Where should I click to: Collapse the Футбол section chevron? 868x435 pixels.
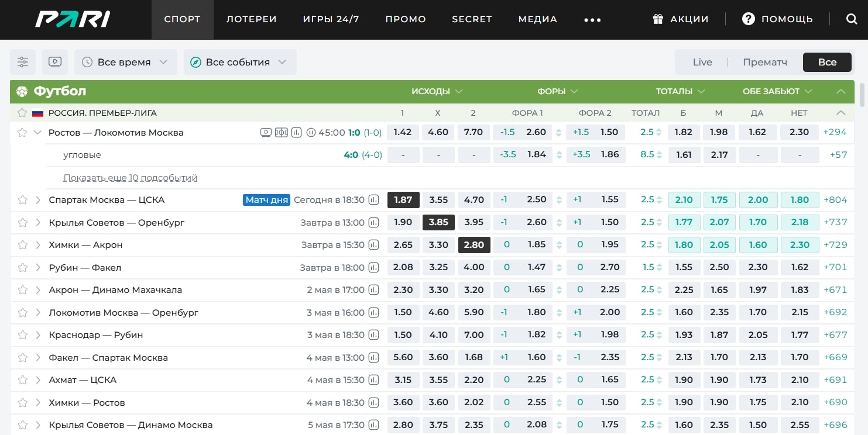click(841, 91)
